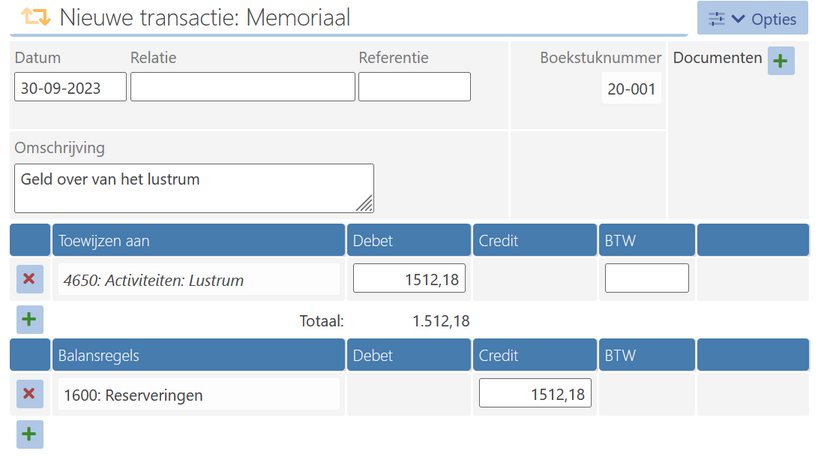Image resolution: width=821 pixels, height=457 pixels.
Task: Delete the 1600 Reserveringen balance row
Action: click(29, 394)
